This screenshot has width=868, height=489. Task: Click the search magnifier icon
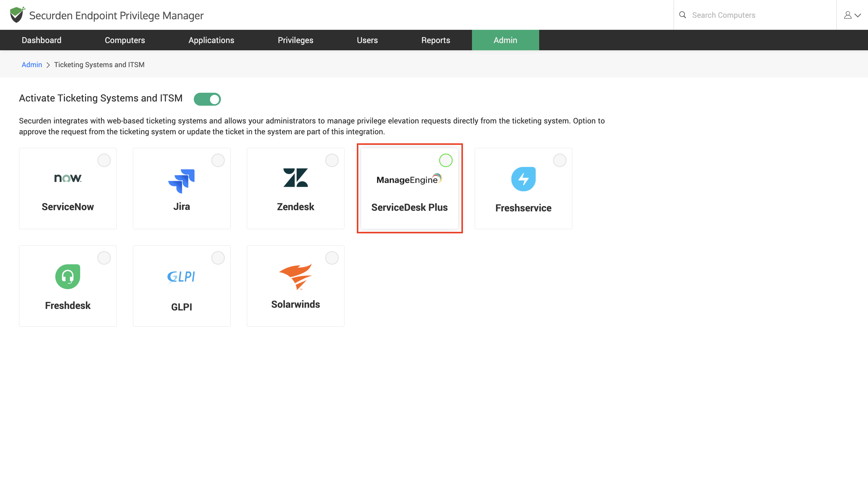pos(682,15)
